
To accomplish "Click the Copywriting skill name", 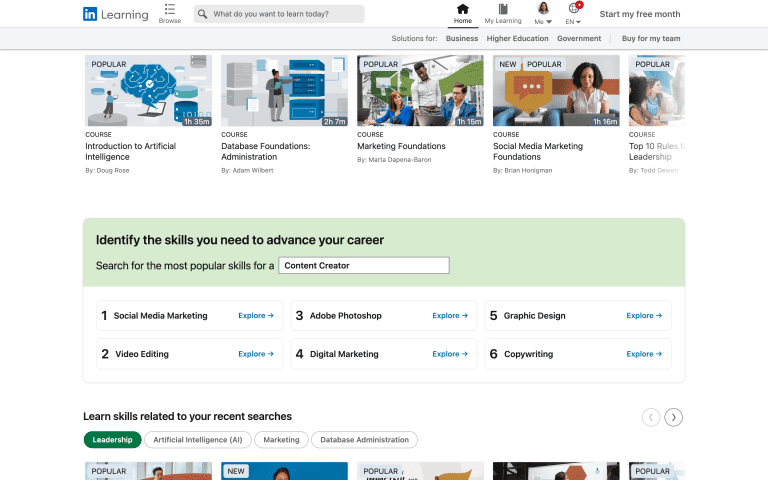I will 528,354.
